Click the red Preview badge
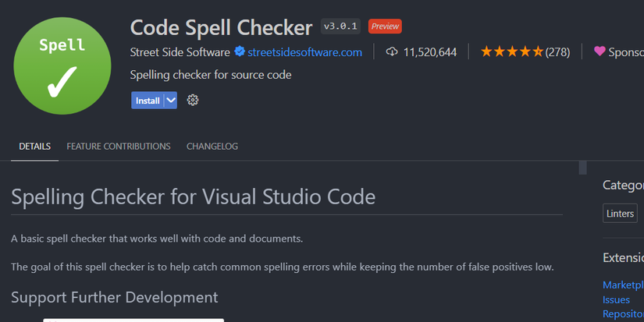644x322 pixels. pyautogui.click(x=385, y=27)
